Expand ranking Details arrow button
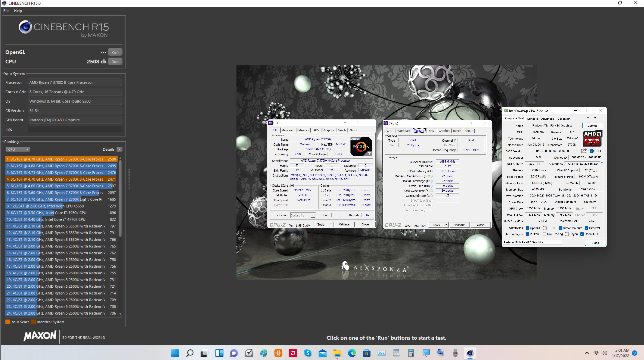 [120, 149]
